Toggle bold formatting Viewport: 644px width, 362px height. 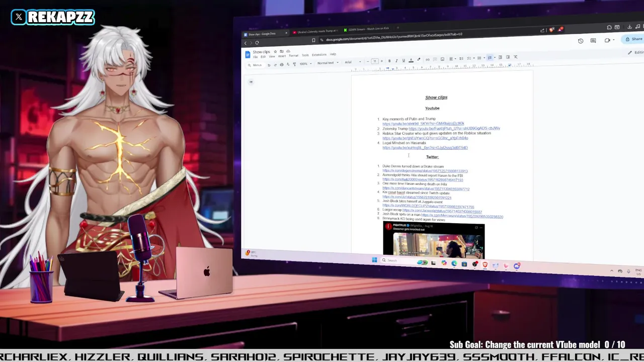tap(389, 61)
